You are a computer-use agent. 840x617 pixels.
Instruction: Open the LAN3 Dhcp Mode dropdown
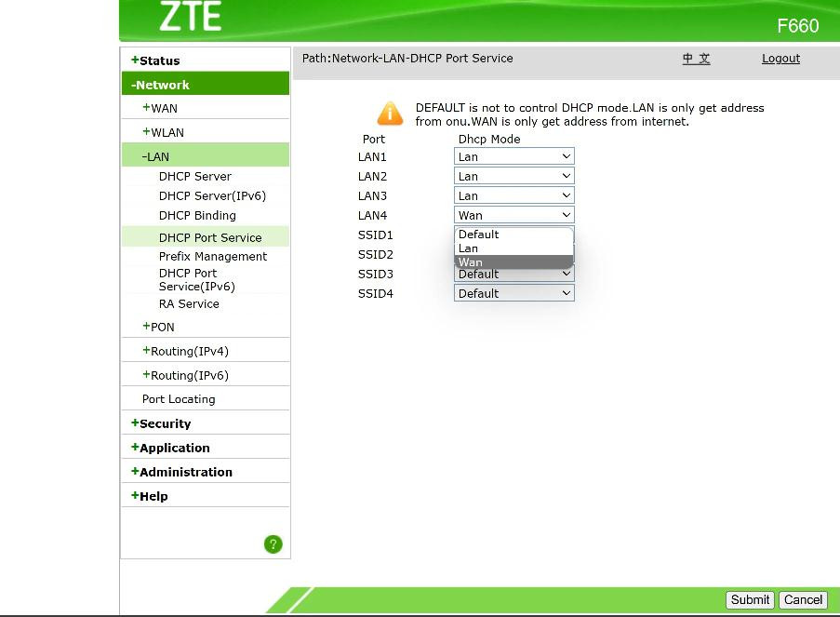click(514, 195)
